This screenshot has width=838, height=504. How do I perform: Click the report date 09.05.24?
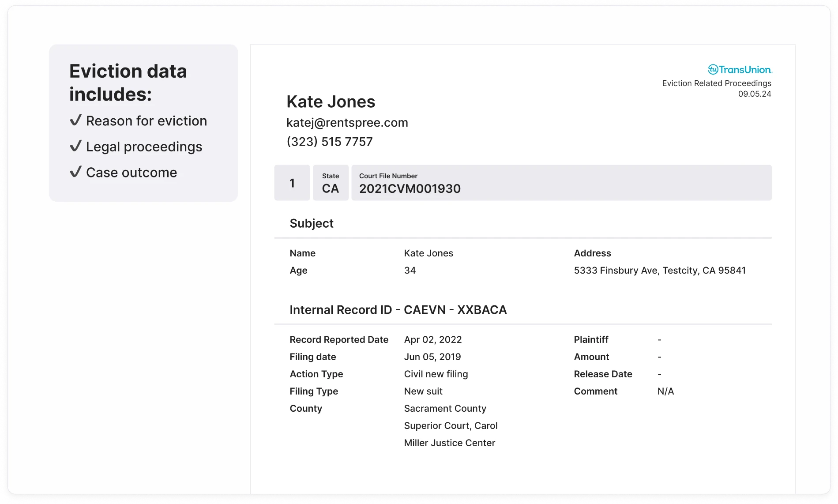click(755, 94)
